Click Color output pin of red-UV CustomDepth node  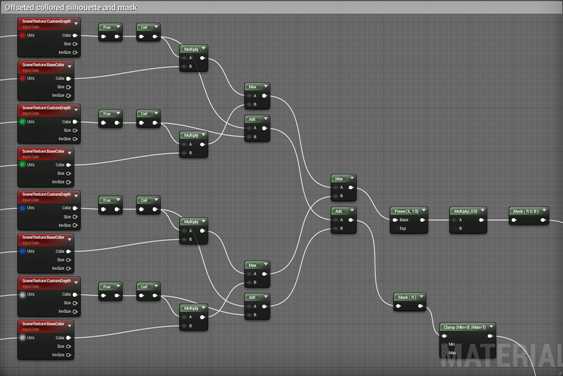tap(75, 36)
